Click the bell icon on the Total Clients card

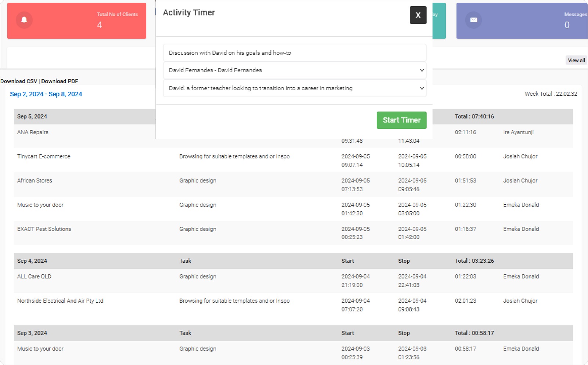point(24,20)
